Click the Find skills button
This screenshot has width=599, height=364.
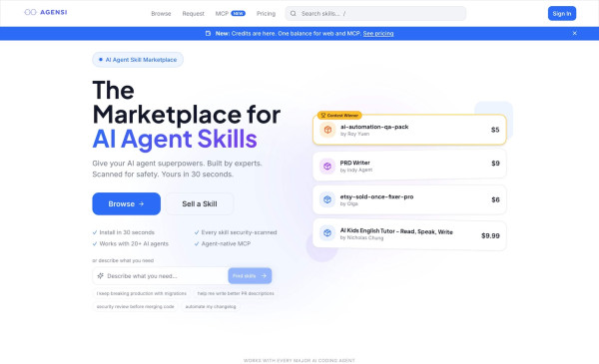[x=250, y=276]
